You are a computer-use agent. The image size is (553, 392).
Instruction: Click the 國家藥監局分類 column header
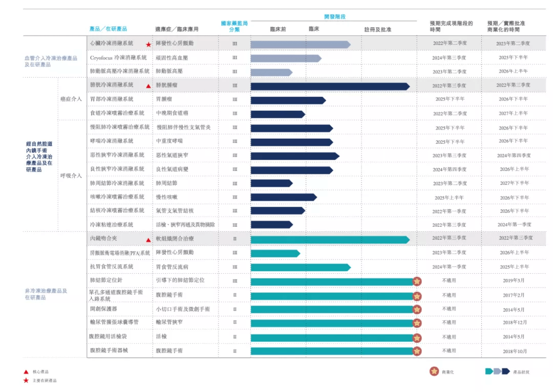tap(234, 27)
